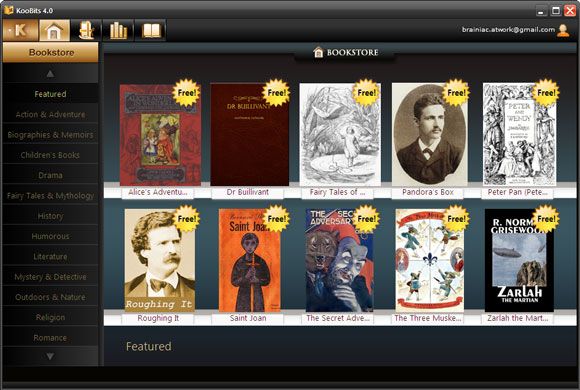Open the golden reader figure toolbar icon
580x390 pixels.
86,30
